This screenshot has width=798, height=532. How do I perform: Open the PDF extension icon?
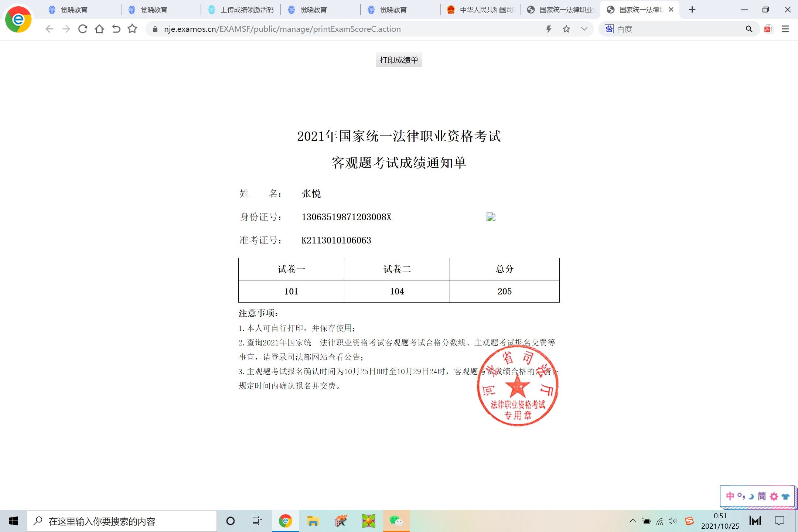769,29
